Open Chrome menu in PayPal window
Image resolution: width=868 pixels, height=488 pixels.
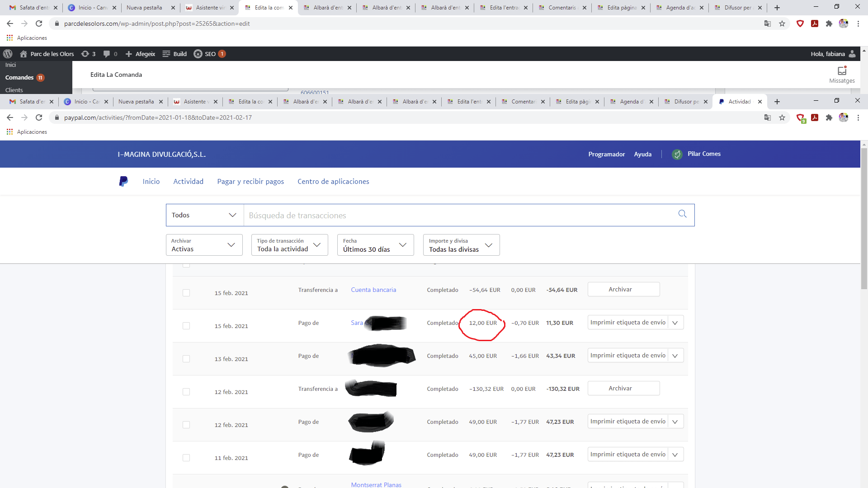[858, 117]
